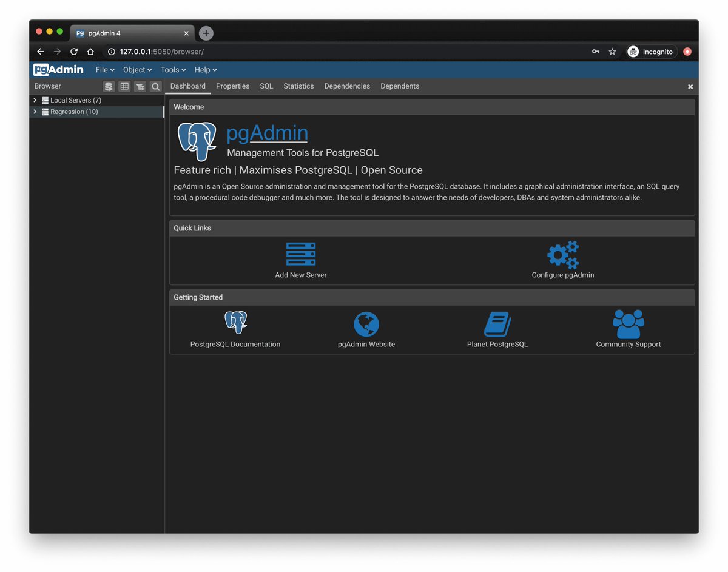
Task: Click the bookmark star icon
Action: 613,52
